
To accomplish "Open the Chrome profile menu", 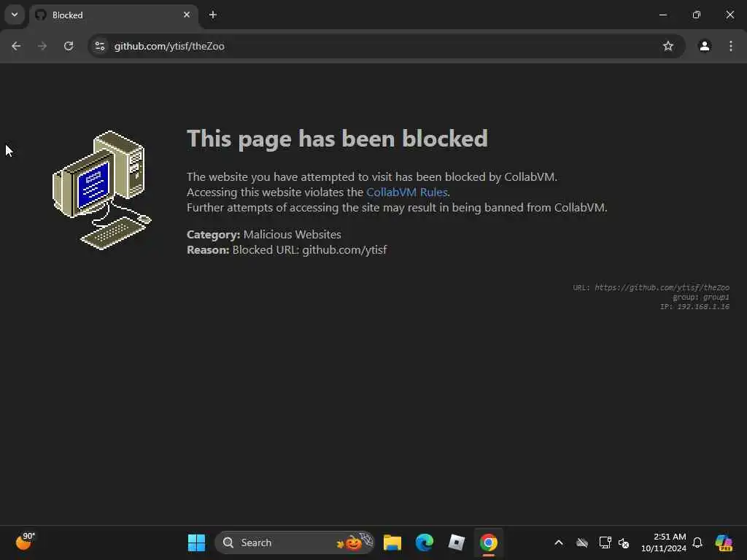I will (705, 46).
